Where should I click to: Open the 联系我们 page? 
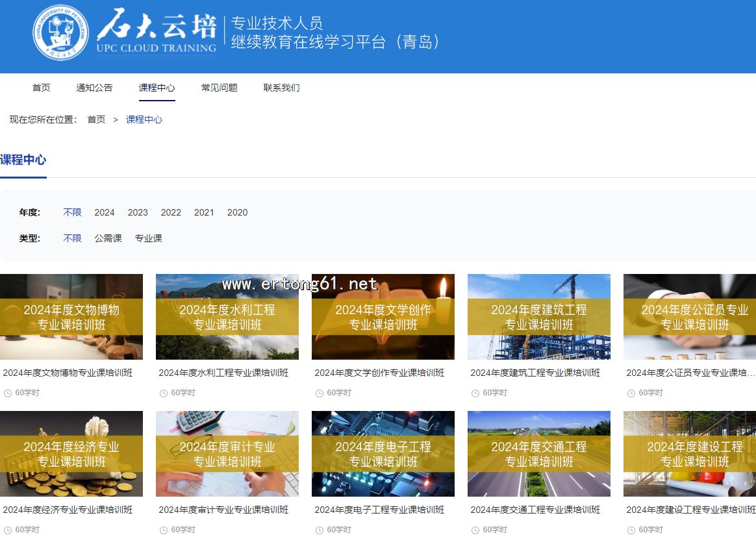point(281,88)
